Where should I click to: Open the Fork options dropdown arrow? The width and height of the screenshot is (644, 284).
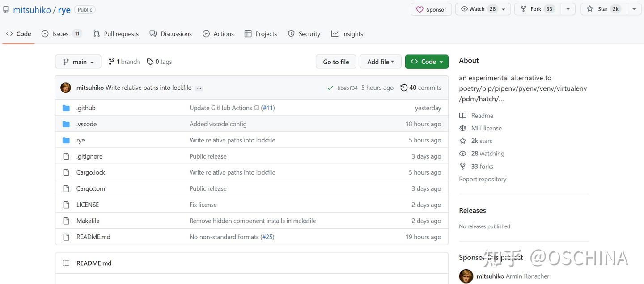click(x=568, y=9)
